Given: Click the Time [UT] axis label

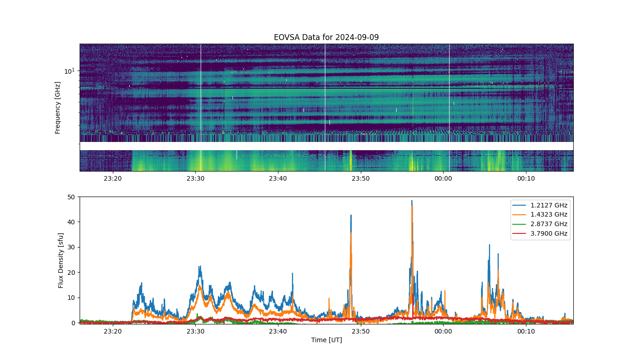Looking at the screenshot, I should [326, 340].
